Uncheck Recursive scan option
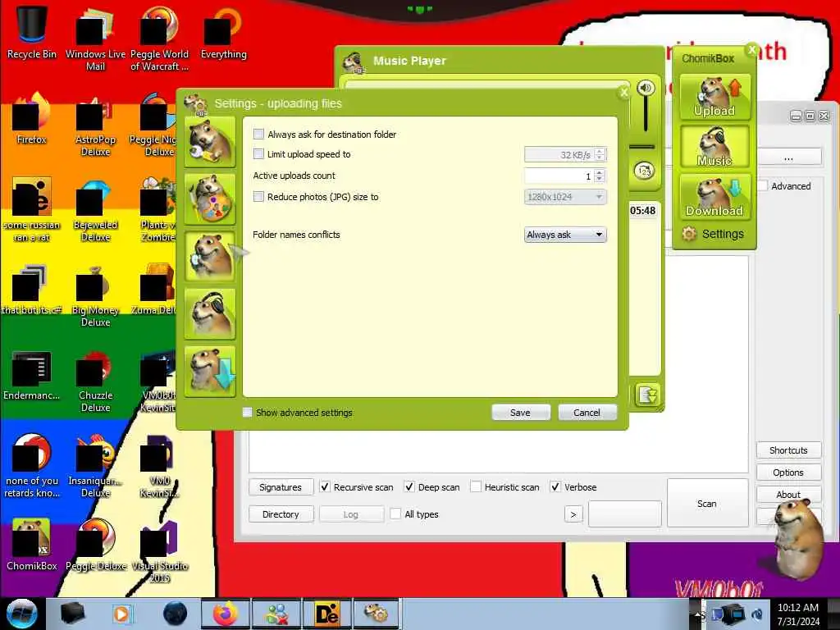The height and width of the screenshot is (630, 840). click(x=325, y=486)
